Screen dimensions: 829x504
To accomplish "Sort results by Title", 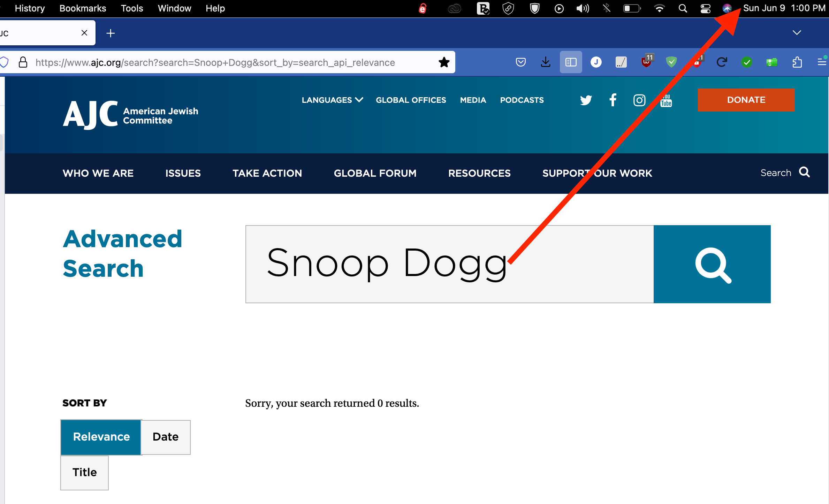I will pos(84,473).
